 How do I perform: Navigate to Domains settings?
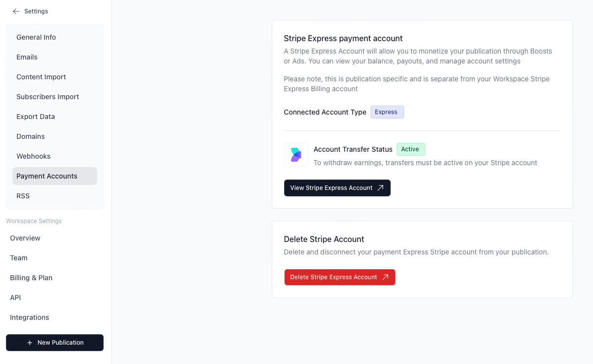(x=31, y=136)
